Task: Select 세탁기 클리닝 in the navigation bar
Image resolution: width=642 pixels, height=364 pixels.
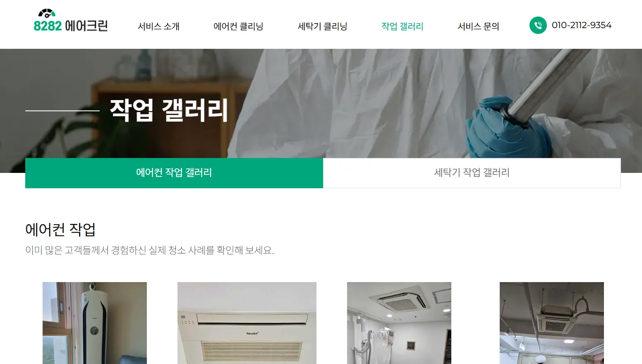Action: pyautogui.click(x=322, y=26)
